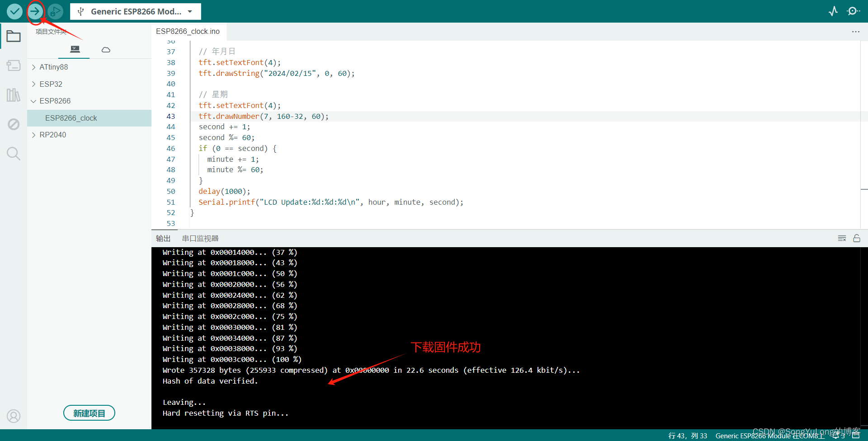Open the Serial Monitor magnifier icon
This screenshot has width=868, height=441.
click(853, 11)
